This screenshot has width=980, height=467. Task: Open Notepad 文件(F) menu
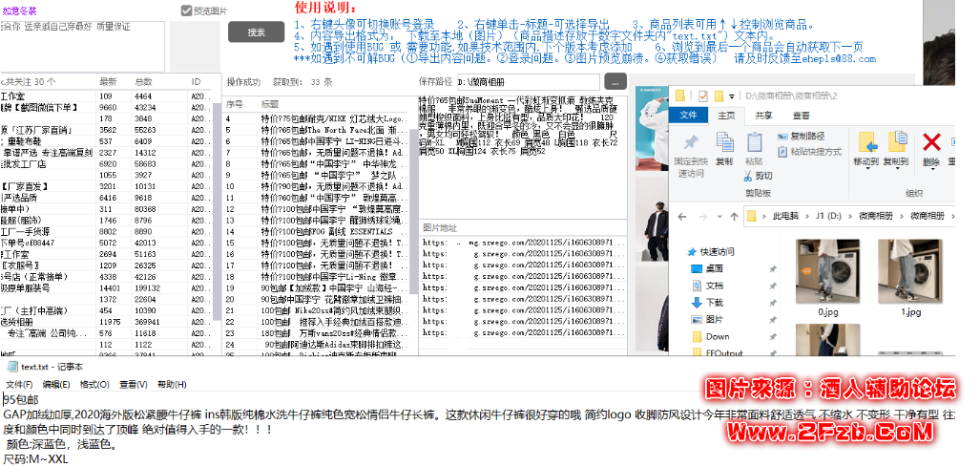pos(19,385)
